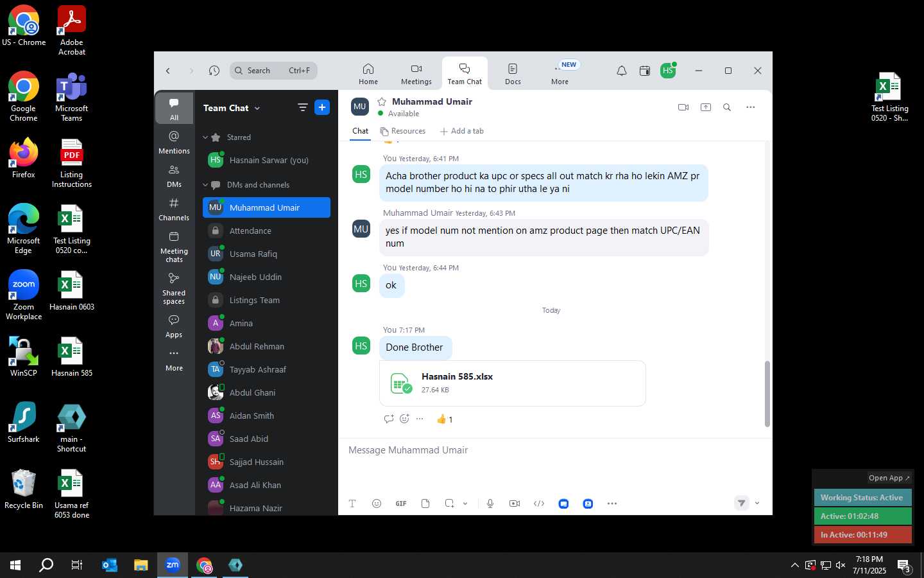Screen dimensions: 924x578
Task: Open more actions for Done Brother message
Action: (420, 419)
